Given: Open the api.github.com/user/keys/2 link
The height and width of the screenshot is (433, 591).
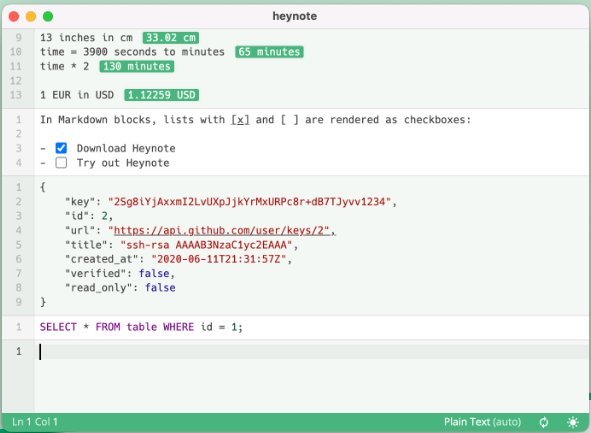Looking at the screenshot, I should pos(222,230).
